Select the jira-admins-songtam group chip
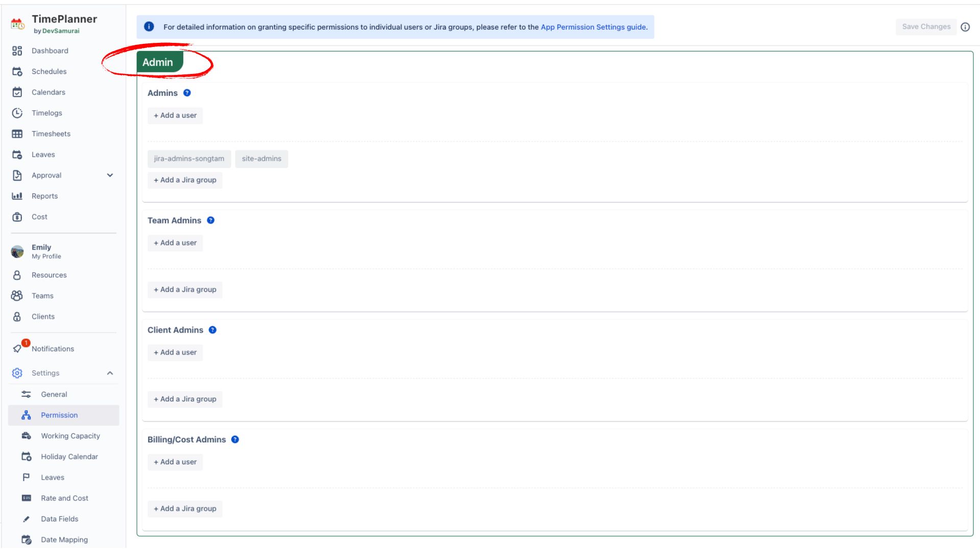The width and height of the screenshot is (980, 551). (189, 159)
